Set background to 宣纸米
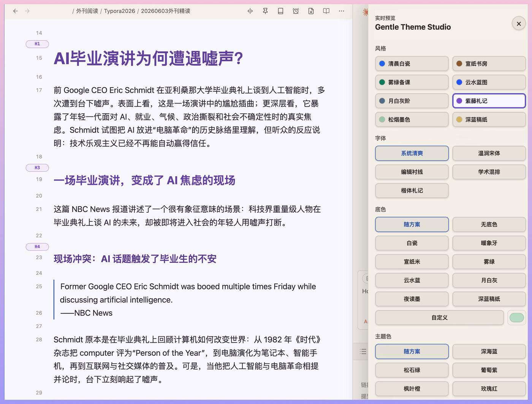This screenshot has width=532, height=404. click(x=412, y=262)
